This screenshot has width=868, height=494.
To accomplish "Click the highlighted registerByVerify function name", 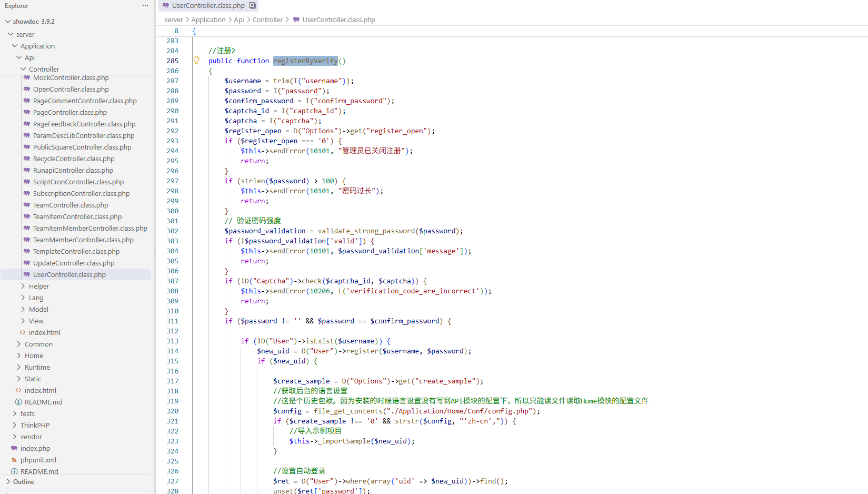I will point(305,61).
